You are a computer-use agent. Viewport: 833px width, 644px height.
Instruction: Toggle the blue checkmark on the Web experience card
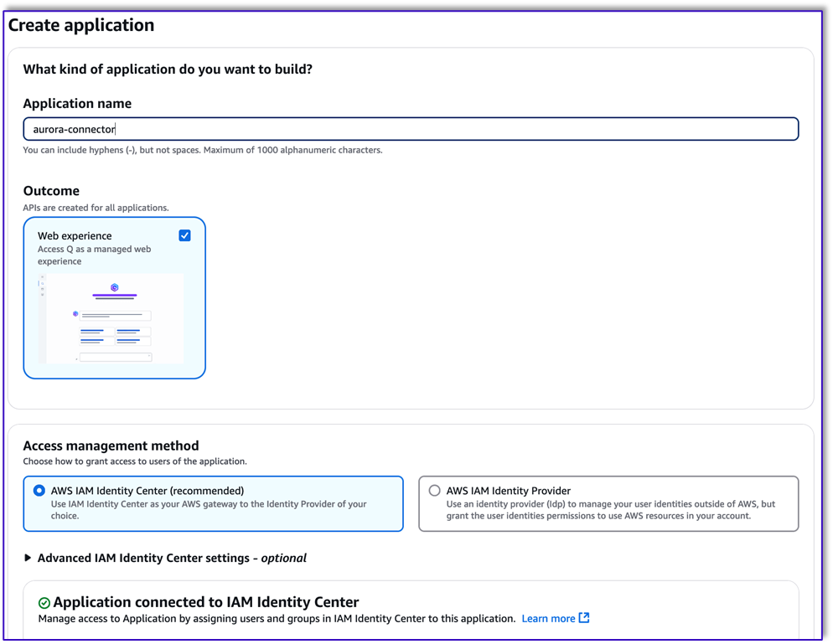(184, 235)
